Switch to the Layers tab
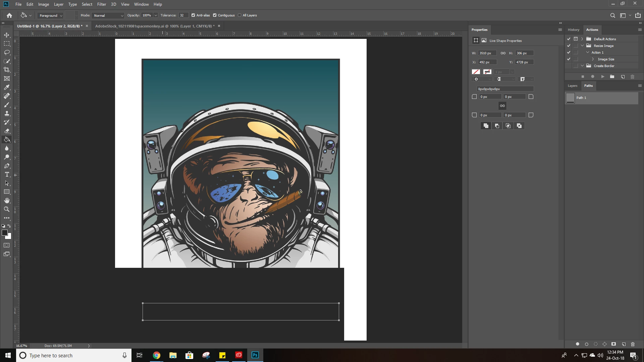644x362 pixels. pyautogui.click(x=572, y=86)
